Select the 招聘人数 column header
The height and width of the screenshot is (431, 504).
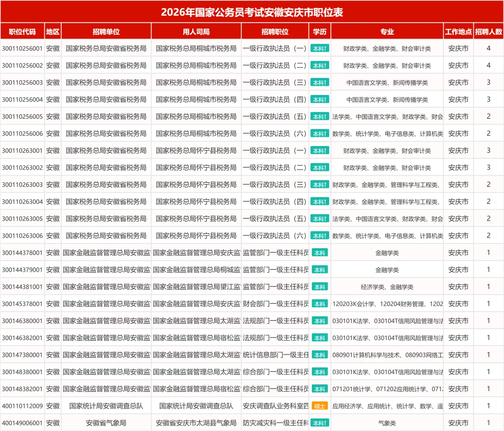click(x=488, y=32)
